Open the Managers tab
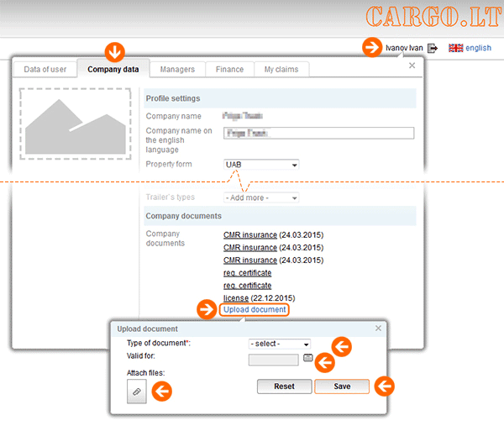 [177, 70]
